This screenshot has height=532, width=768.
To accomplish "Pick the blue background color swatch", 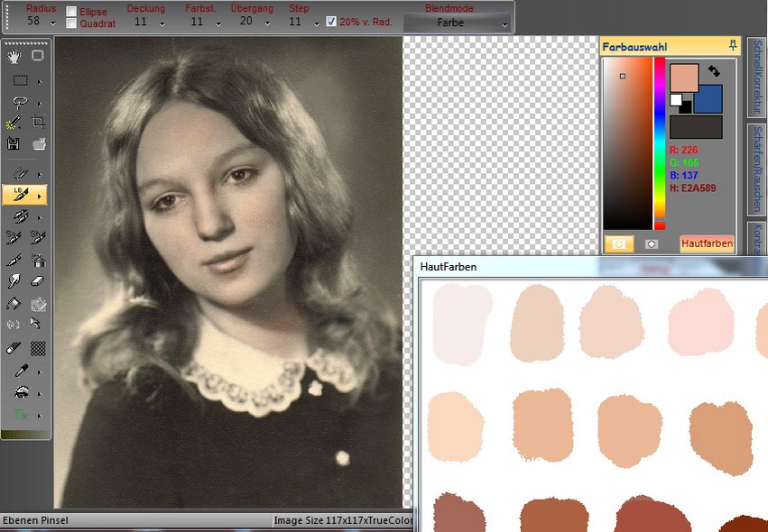I will (708, 98).
